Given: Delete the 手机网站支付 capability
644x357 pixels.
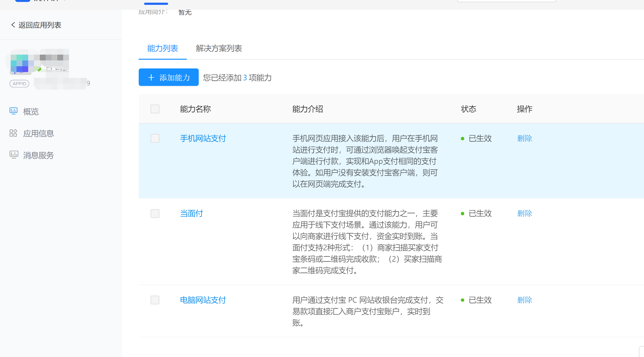Looking at the screenshot, I should [524, 138].
